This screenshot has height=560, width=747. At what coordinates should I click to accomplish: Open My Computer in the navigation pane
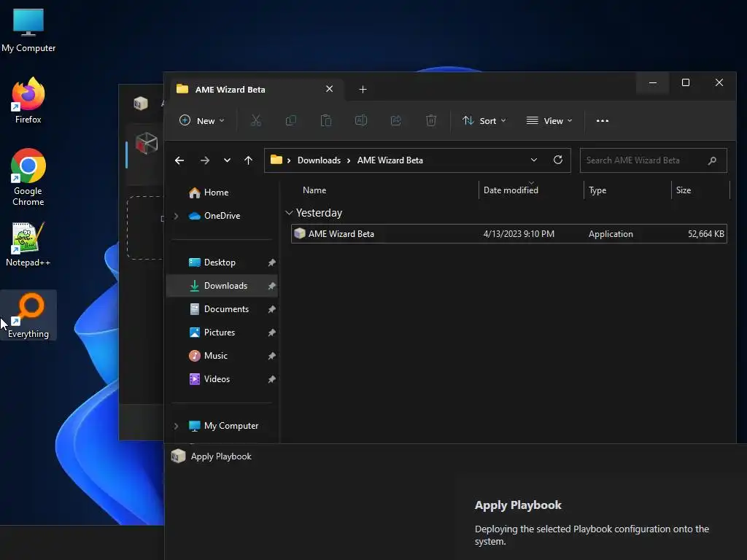click(x=231, y=426)
